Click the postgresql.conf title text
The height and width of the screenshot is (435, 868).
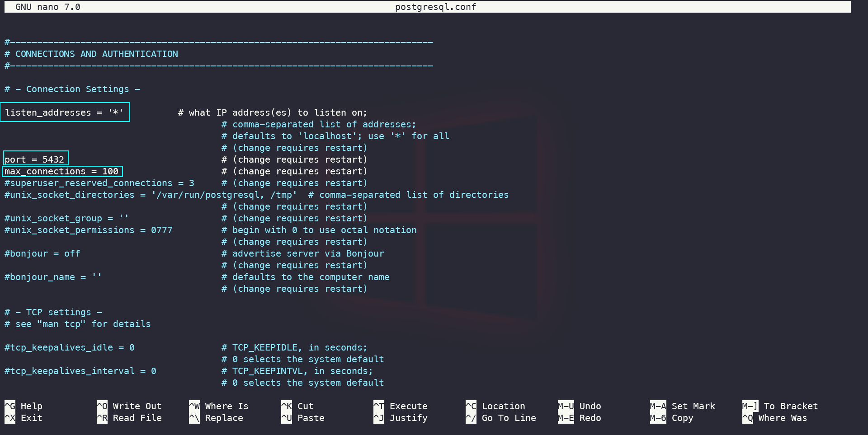pyautogui.click(x=435, y=7)
